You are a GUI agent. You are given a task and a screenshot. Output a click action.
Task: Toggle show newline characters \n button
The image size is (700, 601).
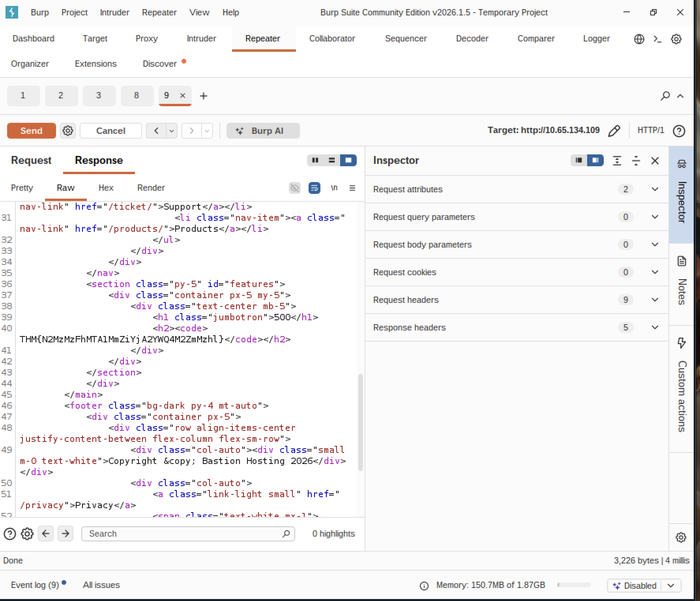coord(334,188)
